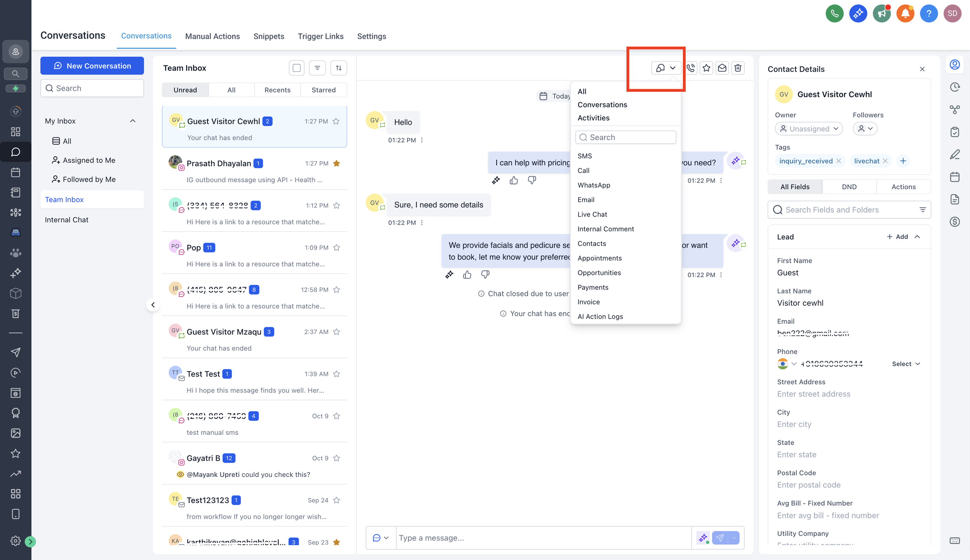The width and height of the screenshot is (970, 560).
Task: Tick the select-all checkbox in Team Inbox
Action: (296, 68)
